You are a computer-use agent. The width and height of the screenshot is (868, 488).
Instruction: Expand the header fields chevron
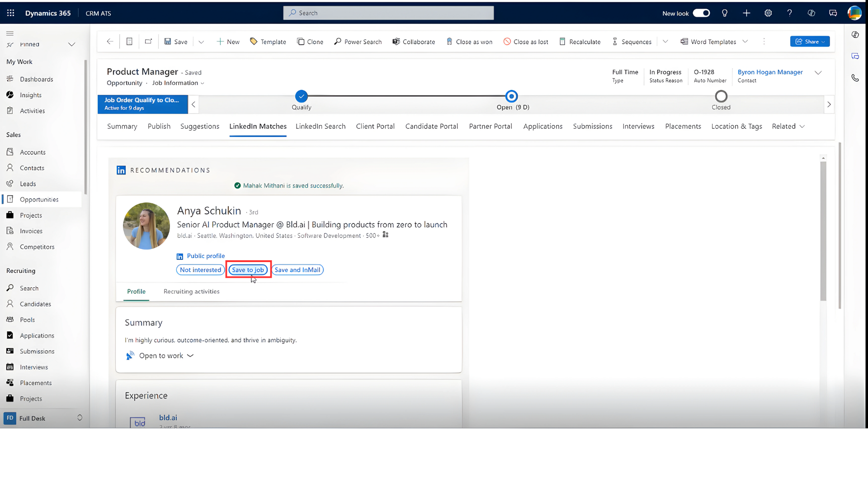818,73
